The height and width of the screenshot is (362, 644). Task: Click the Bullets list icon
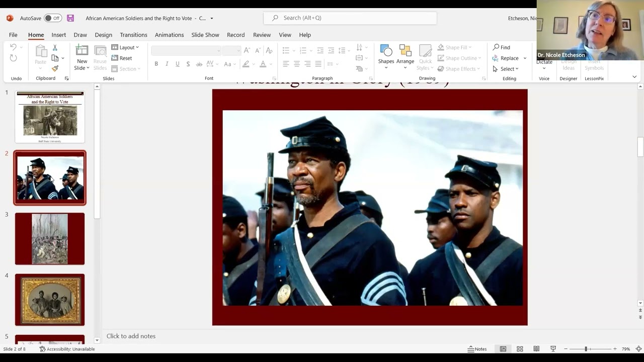point(286,50)
